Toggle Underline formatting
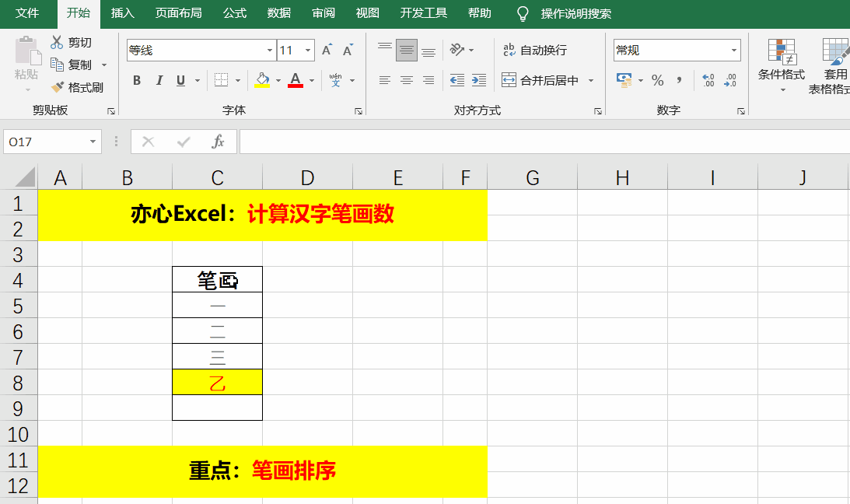Screen dimensions: 850x504 (180, 80)
